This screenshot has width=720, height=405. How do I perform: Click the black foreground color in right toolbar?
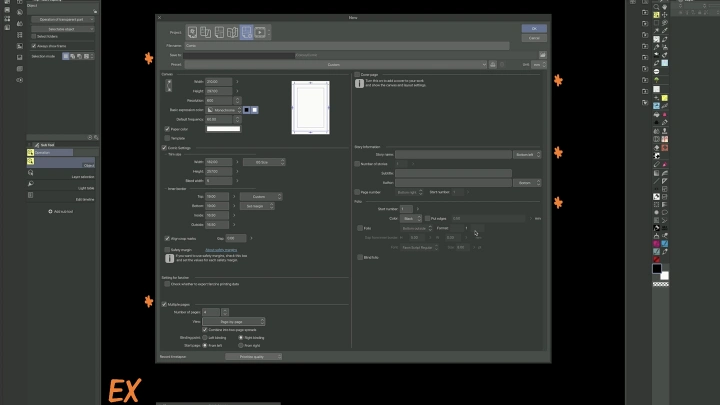coord(657,269)
